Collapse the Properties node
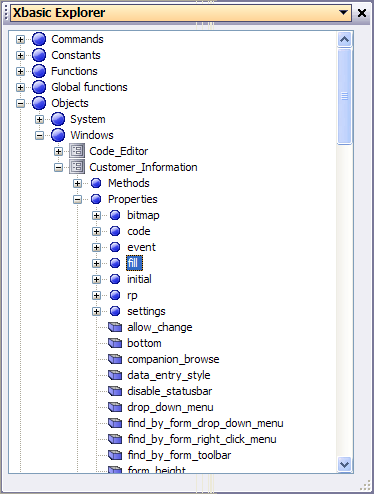The width and height of the screenshot is (374, 494). (77, 199)
